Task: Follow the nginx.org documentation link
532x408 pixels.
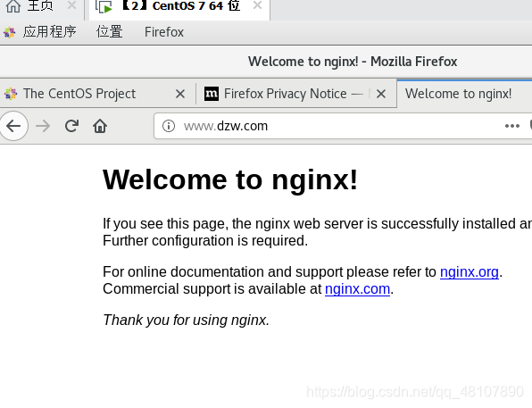Action: [x=470, y=272]
